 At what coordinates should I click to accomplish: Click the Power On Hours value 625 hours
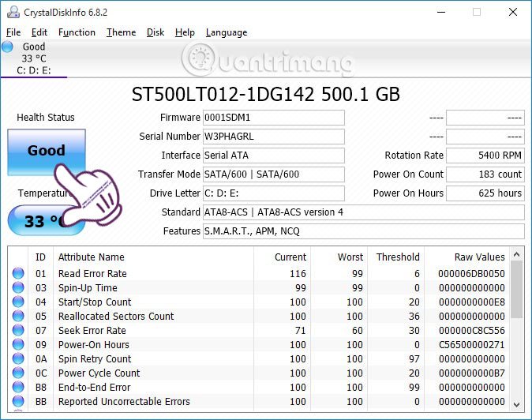485,193
